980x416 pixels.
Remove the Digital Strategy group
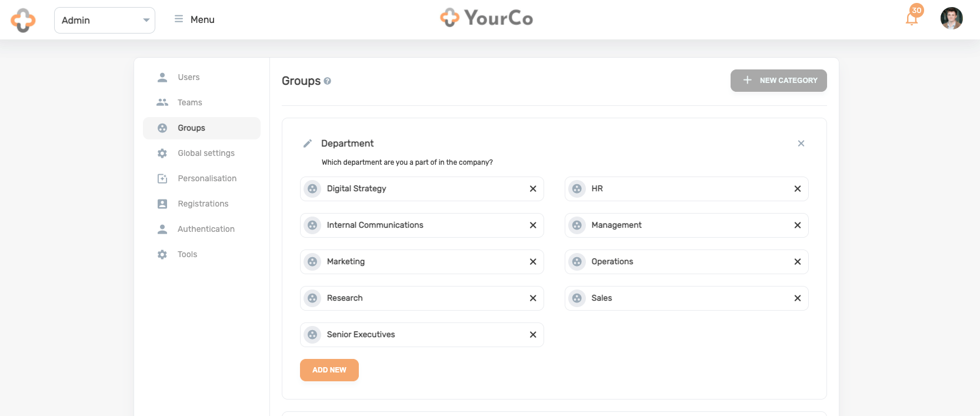pos(533,189)
